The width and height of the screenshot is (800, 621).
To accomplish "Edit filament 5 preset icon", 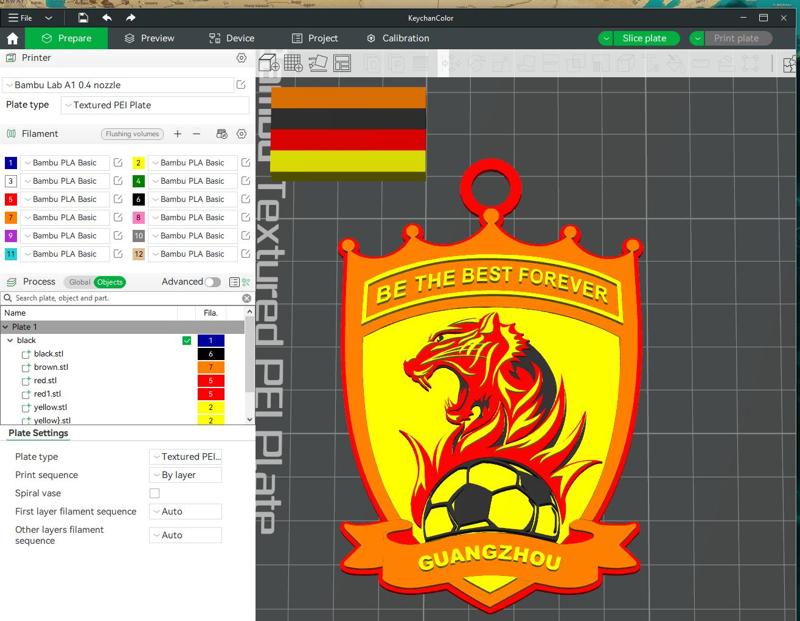I will coord(118,199).
